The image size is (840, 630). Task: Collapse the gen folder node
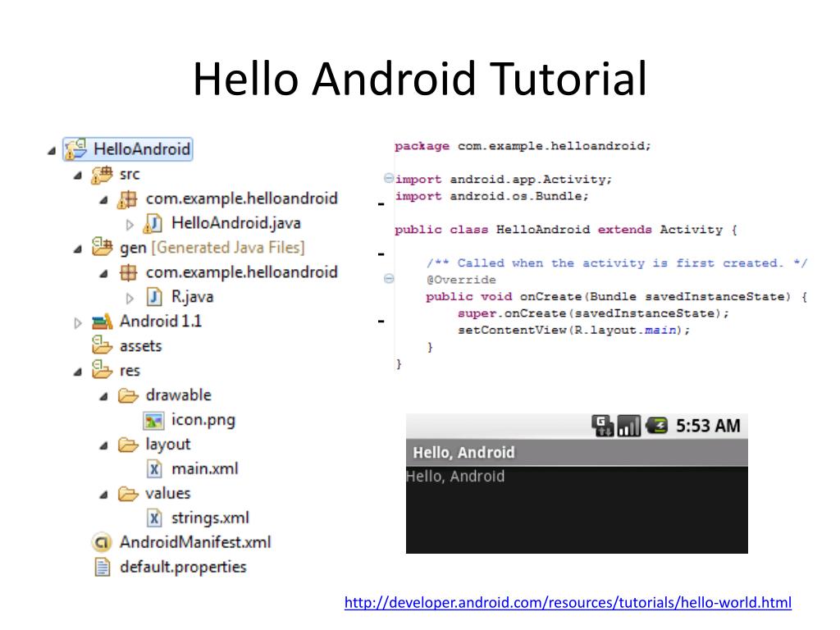[x=78, y=249]
